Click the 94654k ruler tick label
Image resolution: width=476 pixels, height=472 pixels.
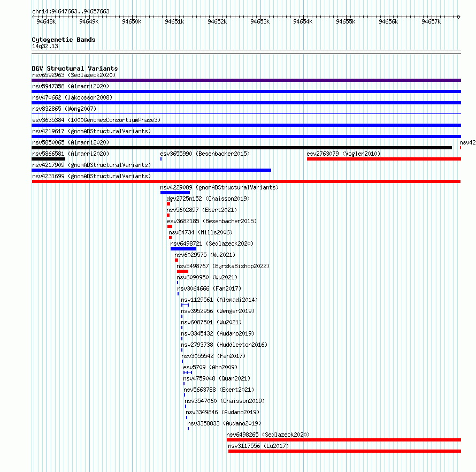point(303,22)
